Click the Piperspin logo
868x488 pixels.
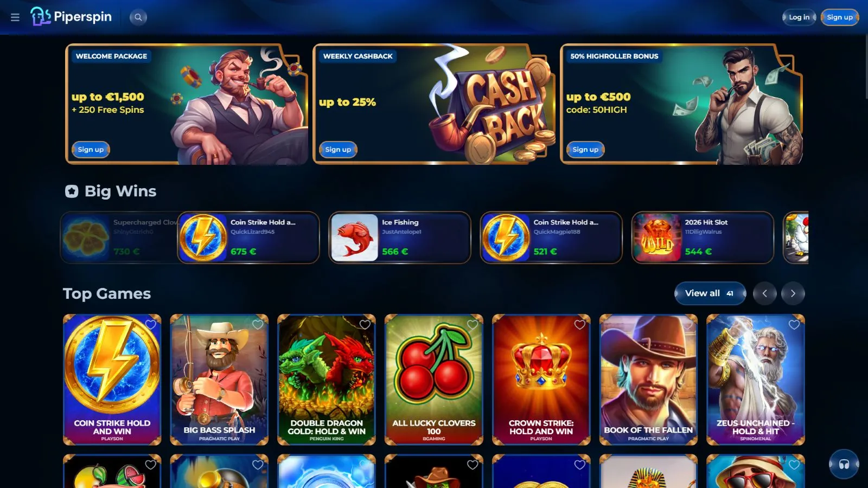[x=71, y=17]
